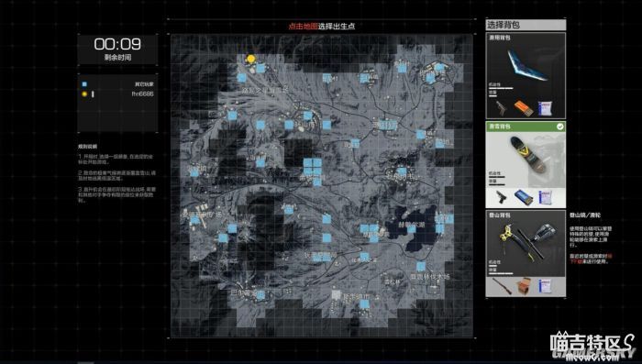This screenshot has height=364, width=642.
Task: Click the blue square in the player legend
Action: click(84, 84)
